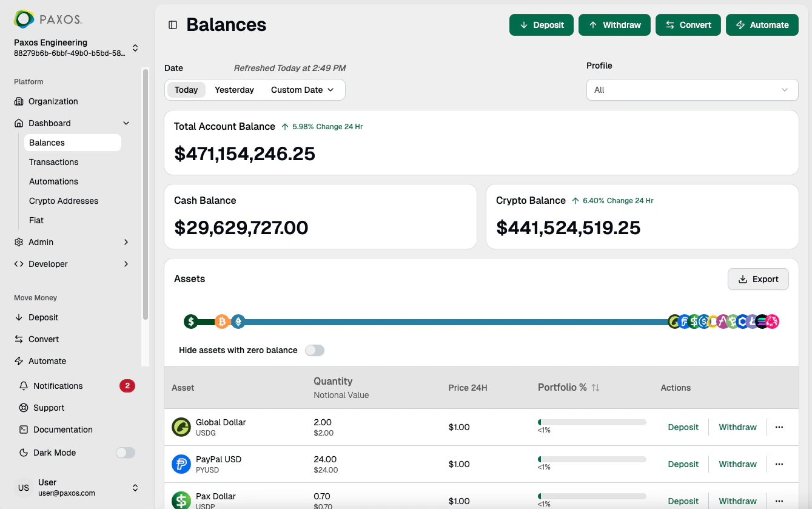
Task: Open the user account menu chevron
Action: [135, 488]
